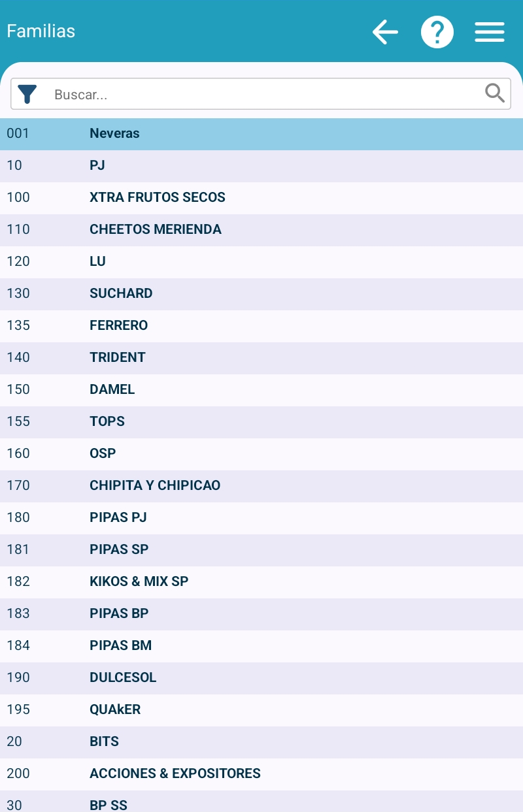Open the help question mark icon

pyautogui.click(x=437, y=31)
